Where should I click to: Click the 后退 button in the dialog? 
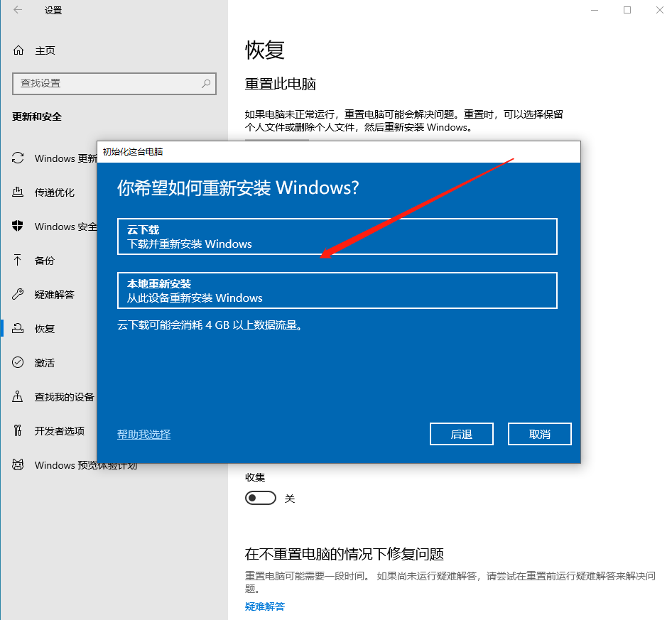pos(461,433)
